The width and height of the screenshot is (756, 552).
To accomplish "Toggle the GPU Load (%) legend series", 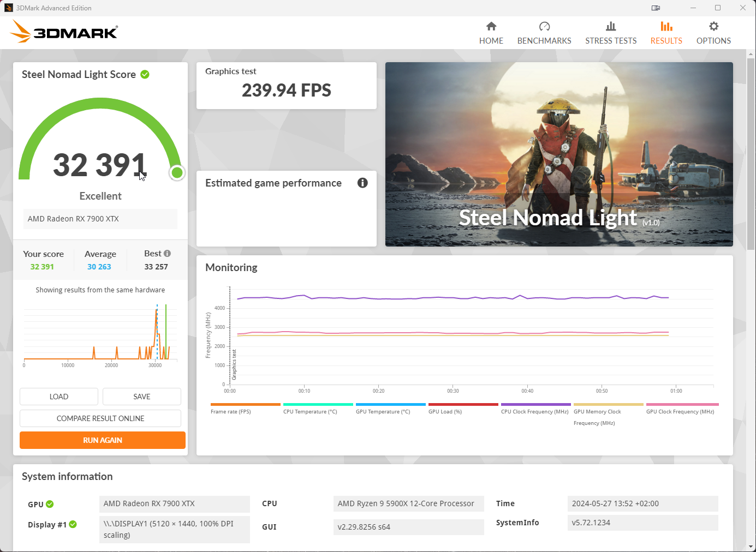I will tap(445, 412).
